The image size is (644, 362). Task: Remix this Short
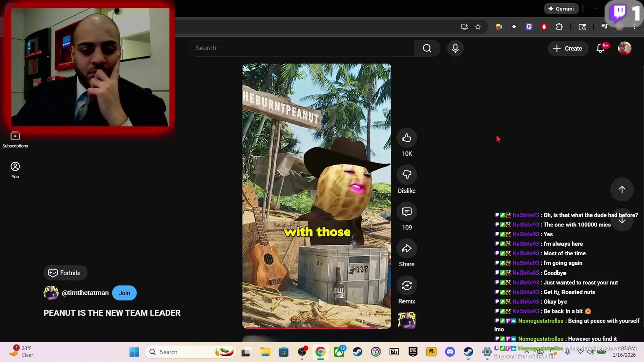[407, 286]
